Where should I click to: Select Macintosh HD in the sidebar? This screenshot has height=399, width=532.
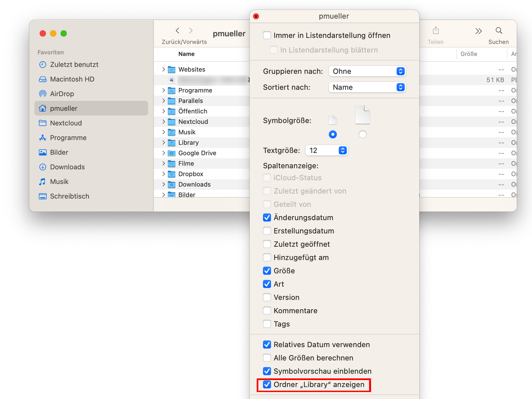coord(72,79)
